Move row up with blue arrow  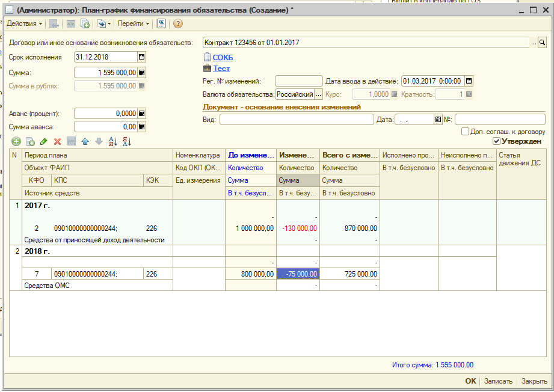tap(85, 141)
